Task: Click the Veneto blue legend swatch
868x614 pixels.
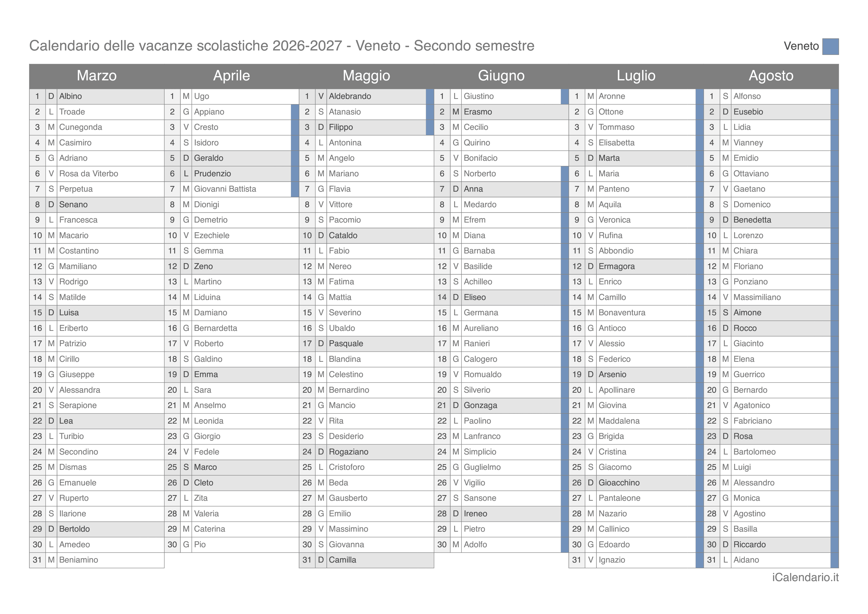Action: (x=830, y=46)
